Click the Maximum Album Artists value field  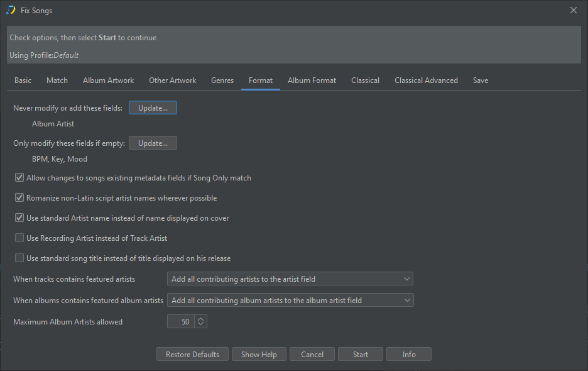coord(181,322)
